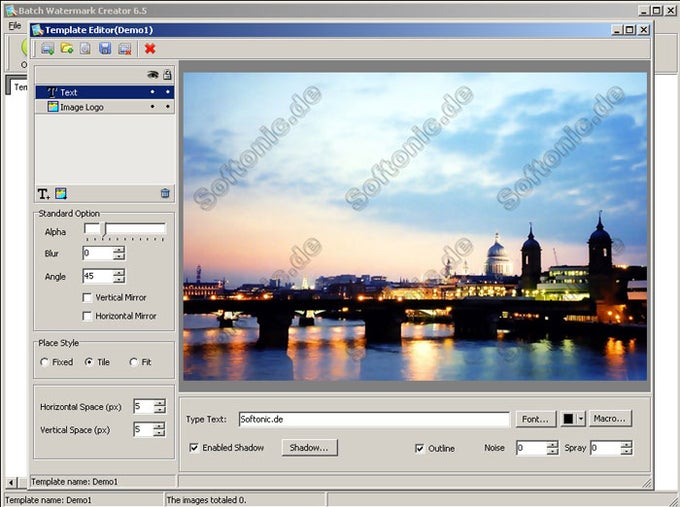This screenshot has width=680, height=507.
Task: Toggle visibility dot of the Text layer
Action: point(152,92)
